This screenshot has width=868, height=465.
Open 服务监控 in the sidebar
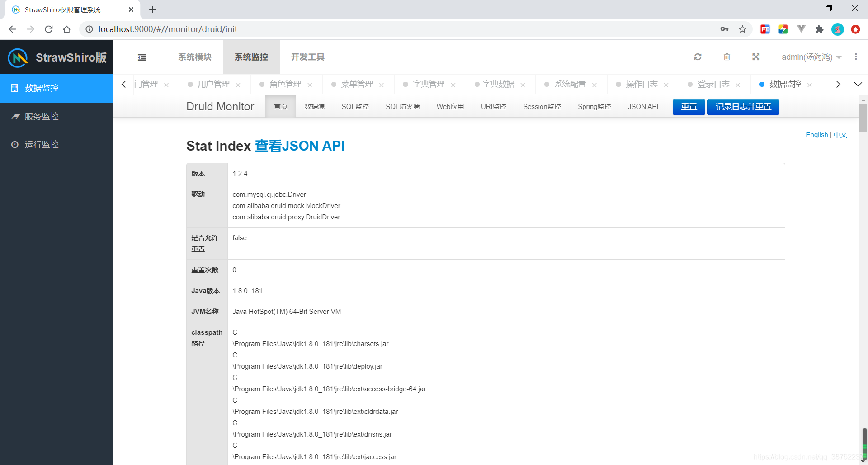[57, 116]
